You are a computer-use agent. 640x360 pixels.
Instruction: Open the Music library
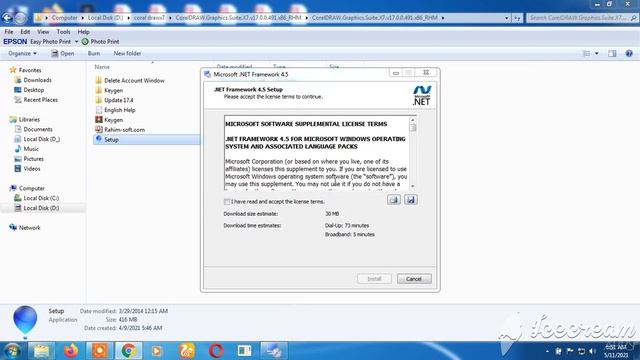(31, 149)
